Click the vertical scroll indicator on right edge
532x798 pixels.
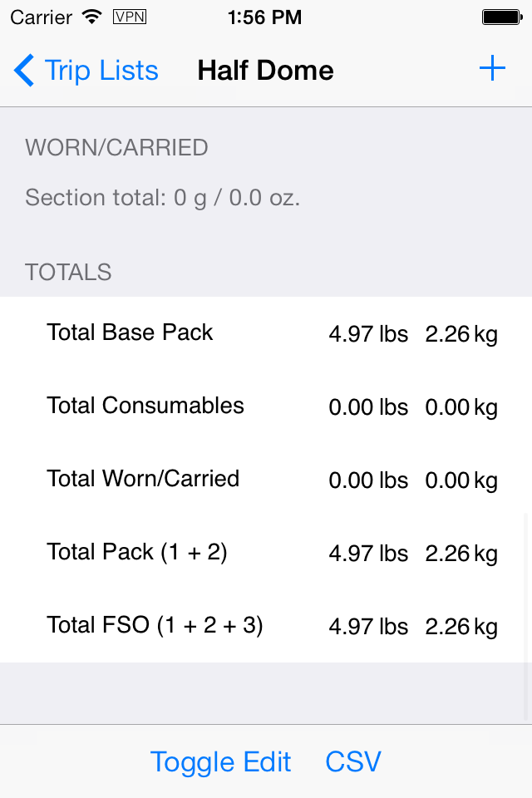click(x=526, y=617)
